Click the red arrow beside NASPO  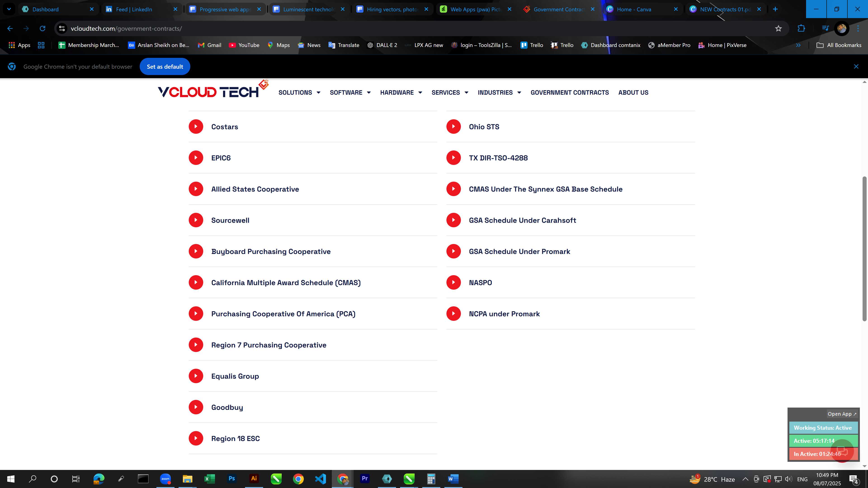(x=453, y=282)
